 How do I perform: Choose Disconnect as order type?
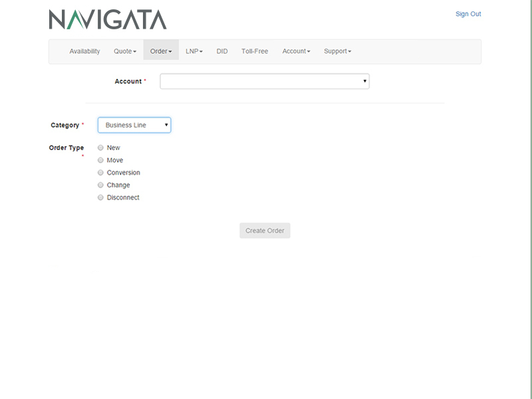(x=100, y=198)
